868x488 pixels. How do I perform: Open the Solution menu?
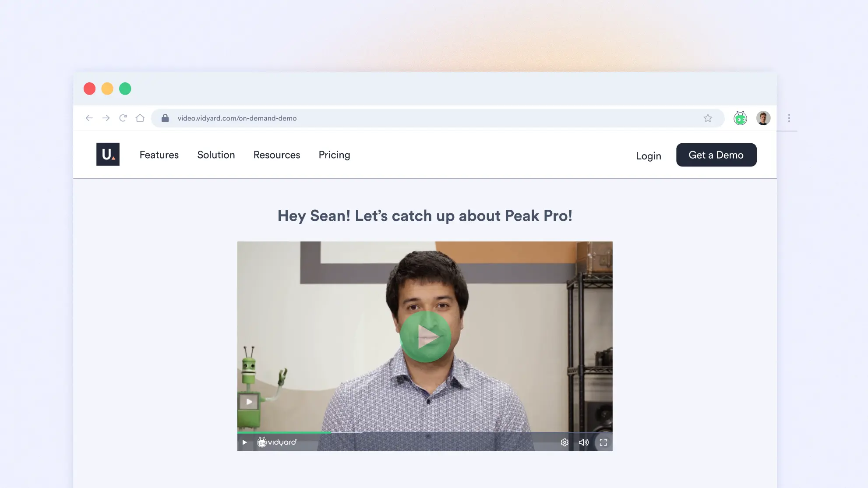(216, 155)
